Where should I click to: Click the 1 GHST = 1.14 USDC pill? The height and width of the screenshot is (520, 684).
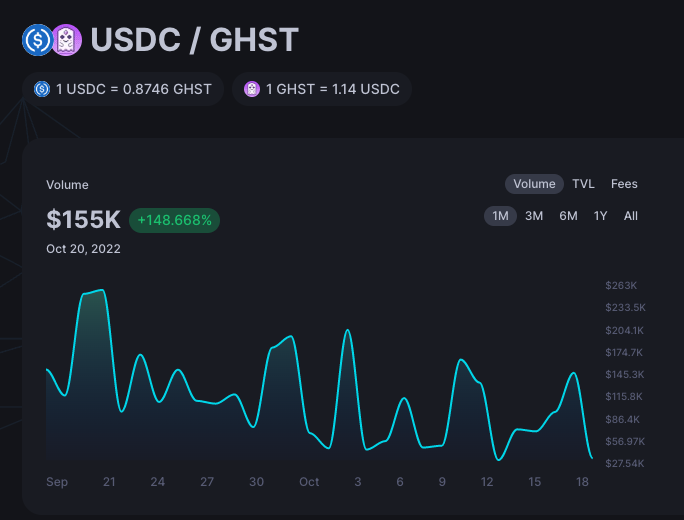[x=322, y=89]
